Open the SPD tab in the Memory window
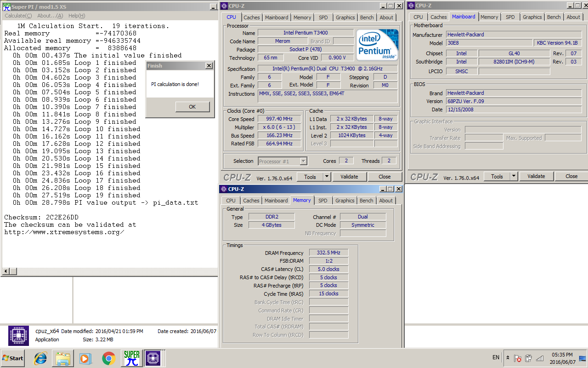The width and height of the screenshot is (588, 368). [323, 201]
